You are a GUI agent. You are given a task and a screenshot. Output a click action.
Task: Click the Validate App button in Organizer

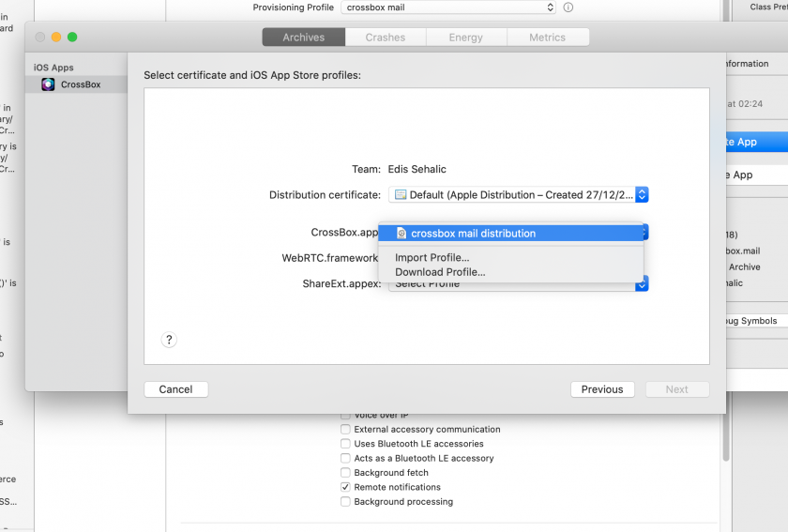757,175
